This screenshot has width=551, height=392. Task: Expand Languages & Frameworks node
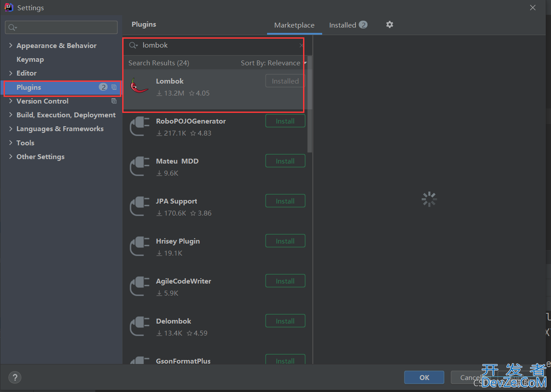coord(11,128)
